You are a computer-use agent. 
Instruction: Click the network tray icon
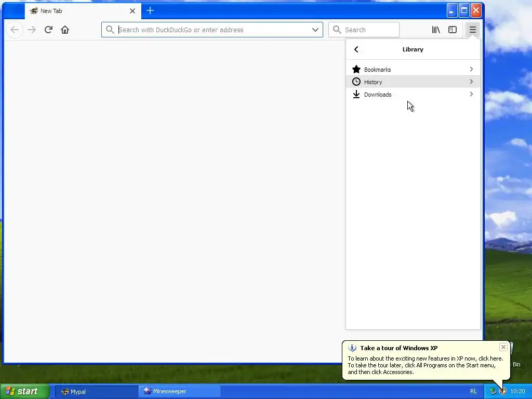pyautogui.click(x=493, y=391)
